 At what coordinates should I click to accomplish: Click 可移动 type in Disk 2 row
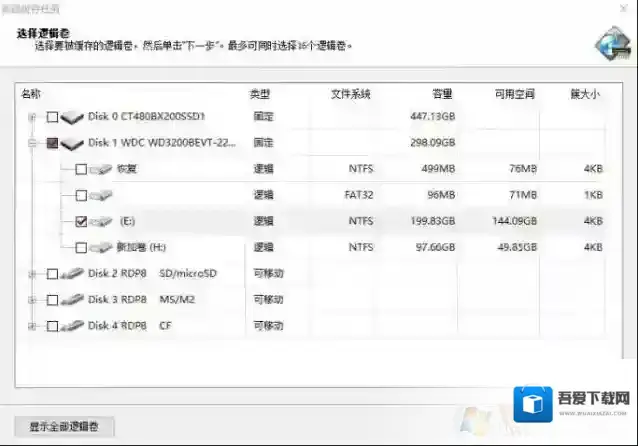pyautogui.click(x=268, y=273)
